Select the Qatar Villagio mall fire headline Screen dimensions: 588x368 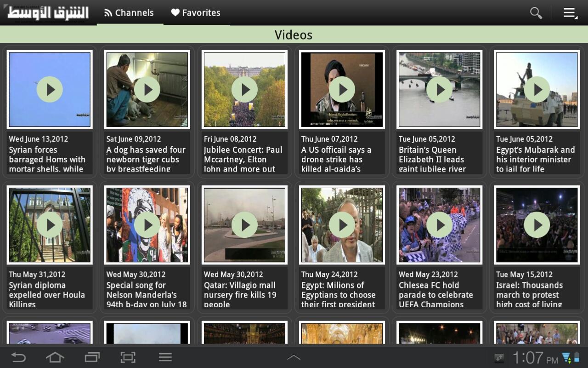coord(240,294)
